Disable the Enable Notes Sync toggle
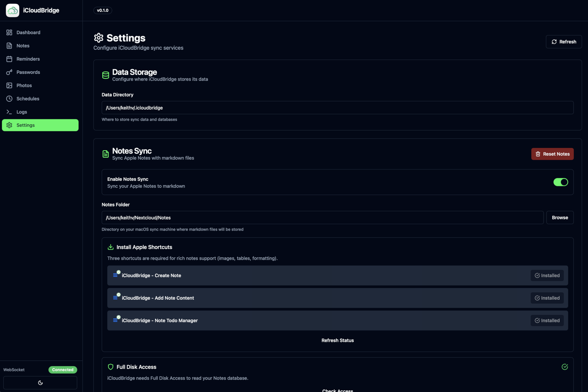 (561, 182)
